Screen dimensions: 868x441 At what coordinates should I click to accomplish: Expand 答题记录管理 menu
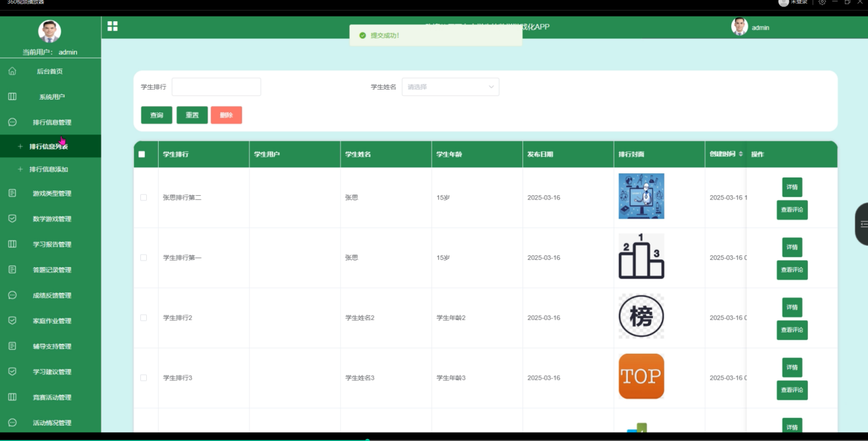click(x=52, y=269)
